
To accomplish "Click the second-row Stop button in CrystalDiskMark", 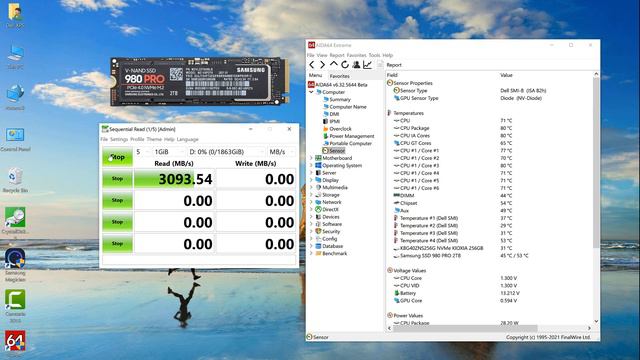I will [x=117, y=200].
